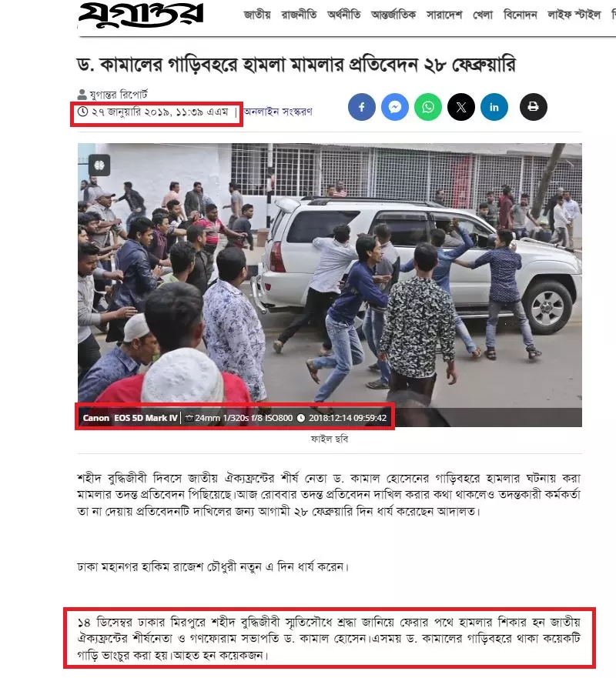
Task: Click the অনলাইন সংস্করণ link
Action: pyautogui.click(x=278, y=112)
